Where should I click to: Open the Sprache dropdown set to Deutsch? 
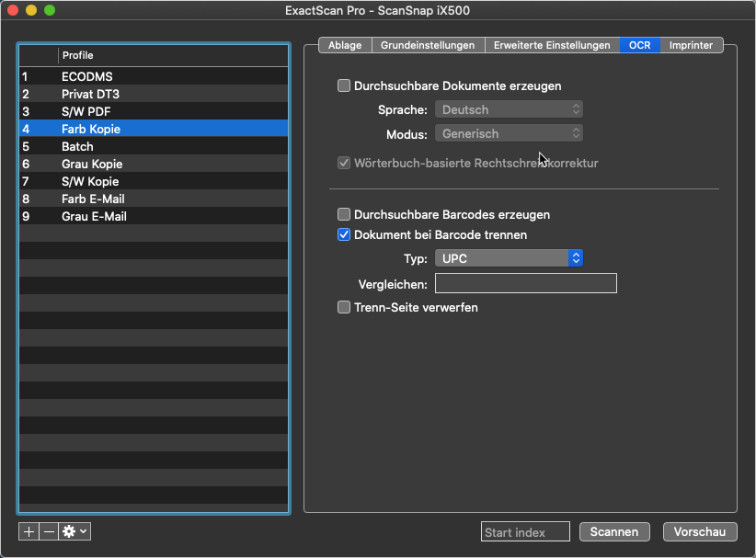[x=509, y=109]
